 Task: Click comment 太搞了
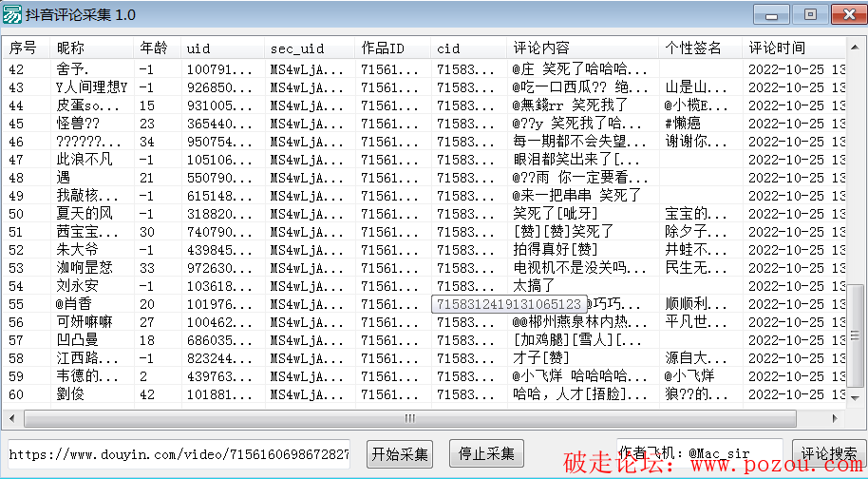pos(534,286)
